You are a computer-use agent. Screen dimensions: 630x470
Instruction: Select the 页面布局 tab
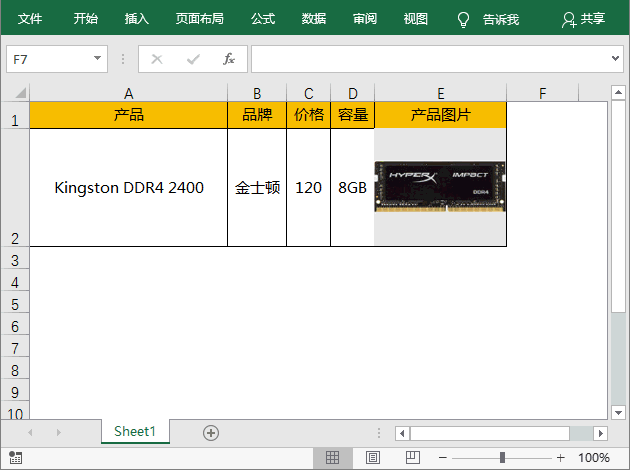click(x=200, y=18)
